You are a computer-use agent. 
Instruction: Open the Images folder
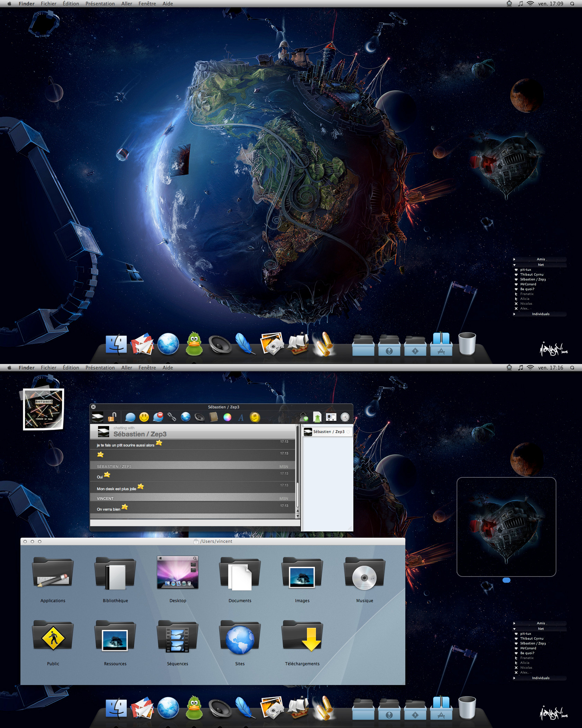tap(302, 579)
